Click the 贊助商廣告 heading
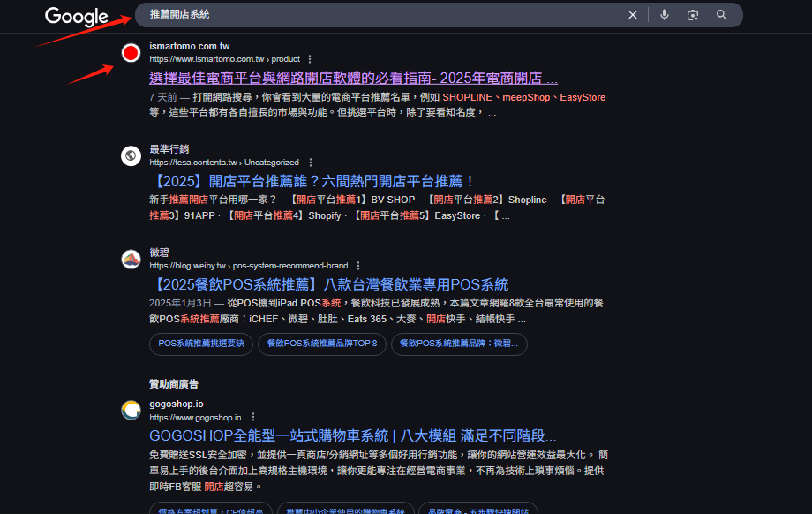This screenshot has width=812, height=514. 174,384
